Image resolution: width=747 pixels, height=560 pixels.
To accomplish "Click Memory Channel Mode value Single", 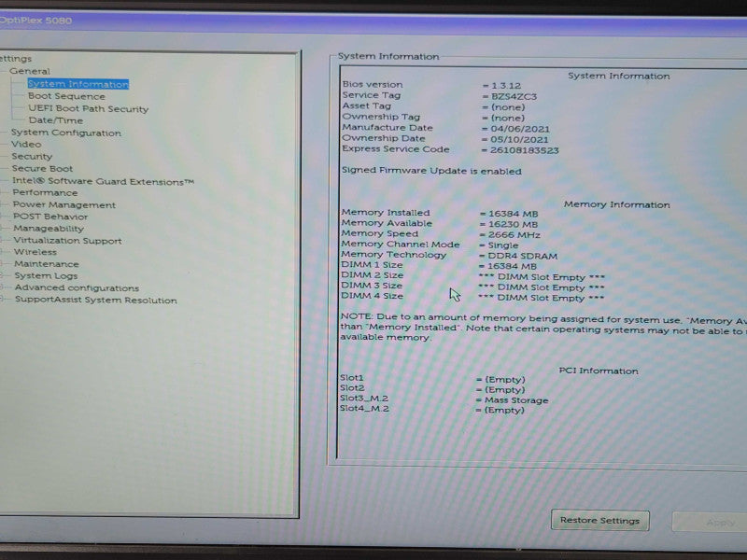I will click(x=503, y=245).
